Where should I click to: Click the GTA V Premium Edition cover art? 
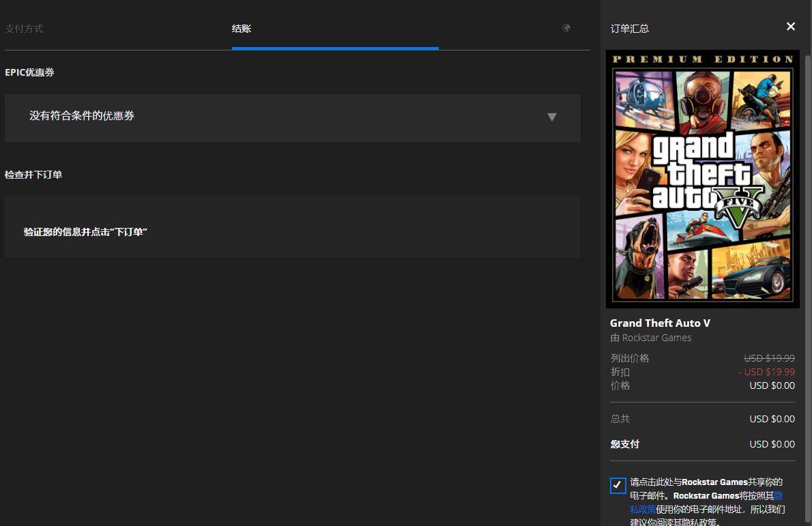(702, 179)
